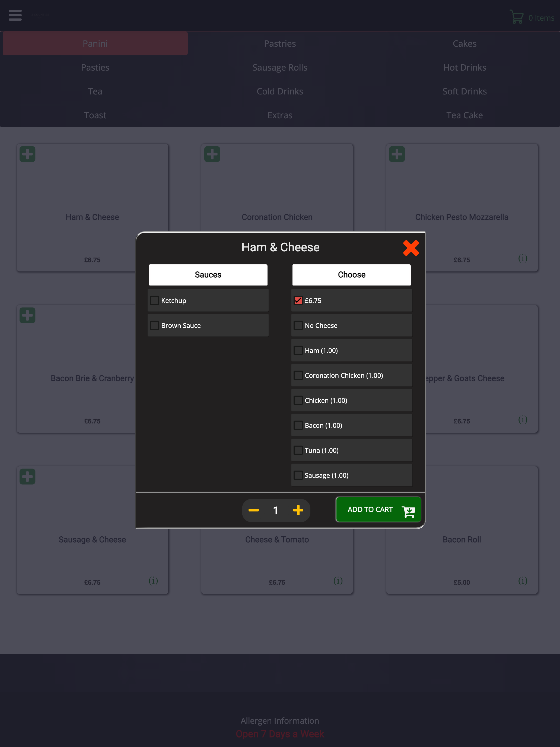Add Sausage & Cheese via plus icon
Screen dimensions: 560x747
coord(27,476)
